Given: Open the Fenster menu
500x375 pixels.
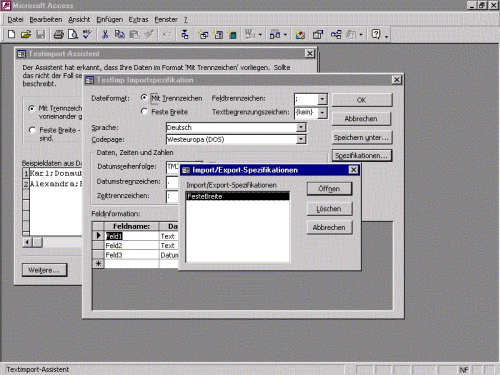Looking at the screenshot, I should [166, 20].
